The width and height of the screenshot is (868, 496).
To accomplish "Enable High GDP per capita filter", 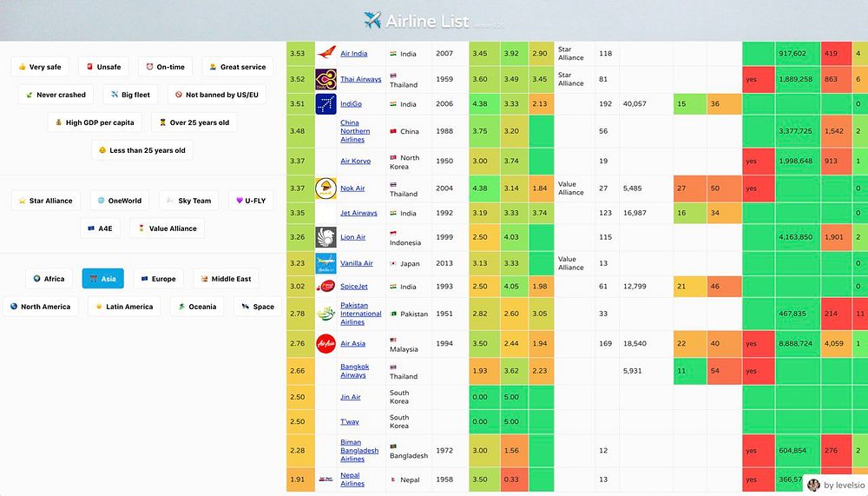I will tap(94, 122).
